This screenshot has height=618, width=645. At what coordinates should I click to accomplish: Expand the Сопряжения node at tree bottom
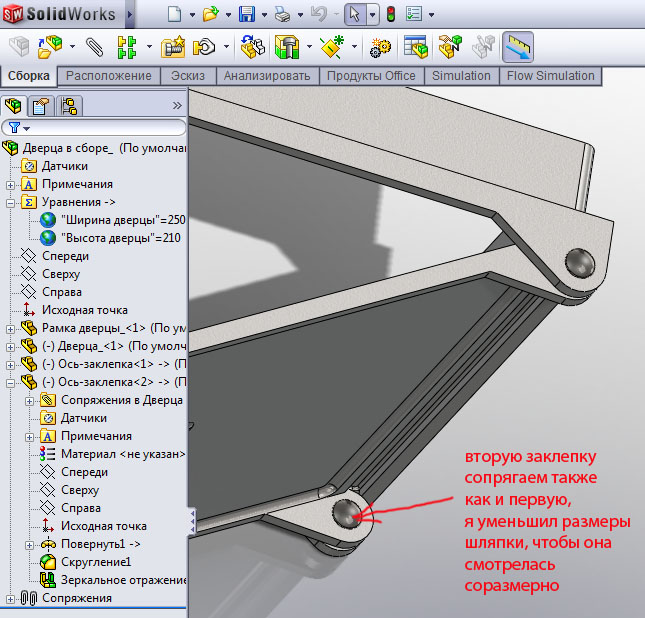tap(11, 598)
